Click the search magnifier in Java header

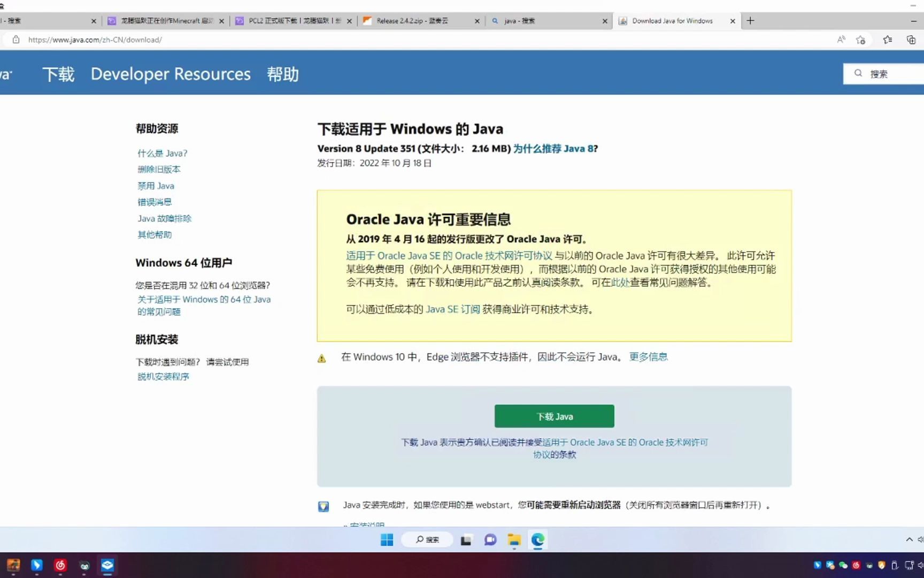[x=858, y=73]
